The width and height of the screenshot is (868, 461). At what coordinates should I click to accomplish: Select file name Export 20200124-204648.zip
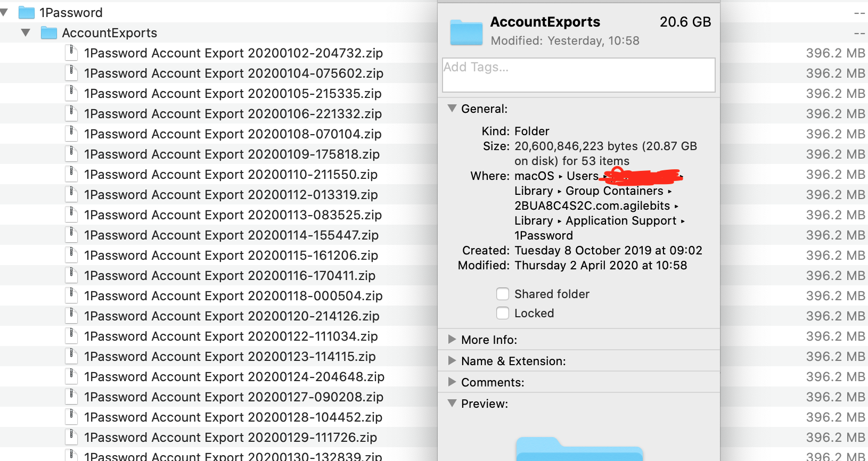point(234,377)
